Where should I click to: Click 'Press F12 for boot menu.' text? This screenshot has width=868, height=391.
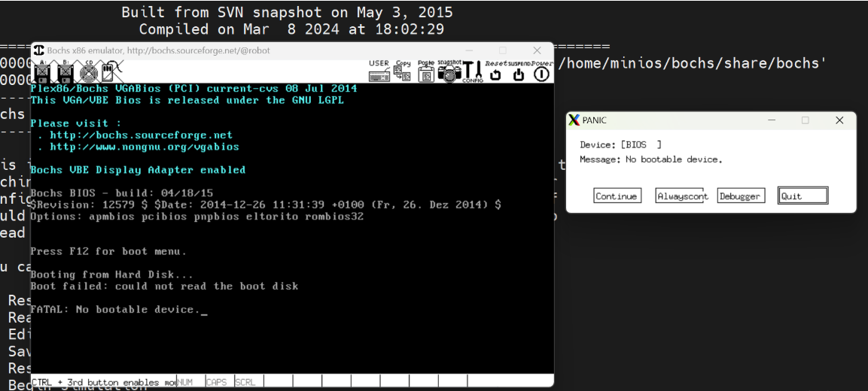[x=108, y=251]
